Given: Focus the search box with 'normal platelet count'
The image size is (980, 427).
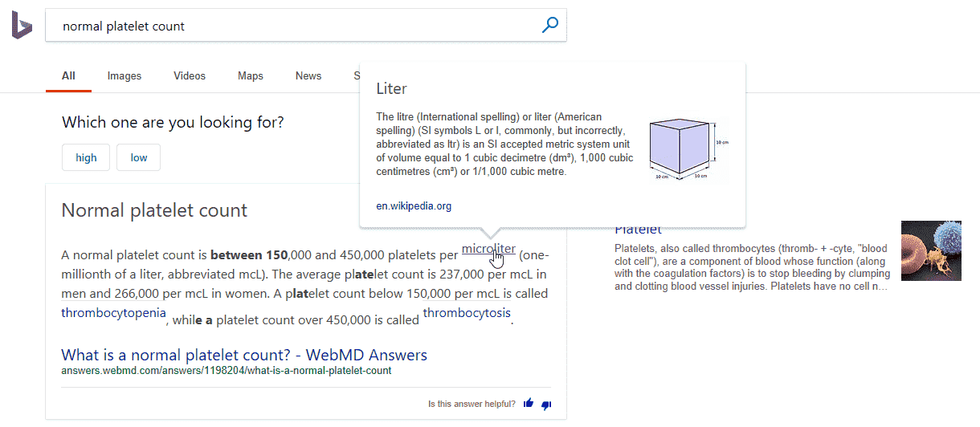Looking at the screenshot, I should tap(305, 26).
